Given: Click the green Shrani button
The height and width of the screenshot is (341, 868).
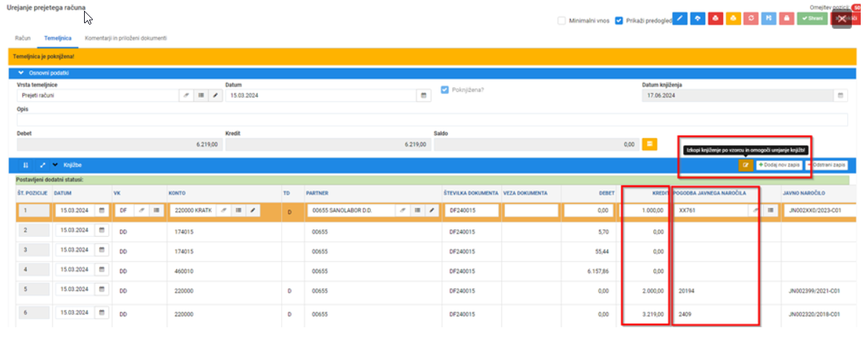Looking at the screenshot, I should click(812, 18).
